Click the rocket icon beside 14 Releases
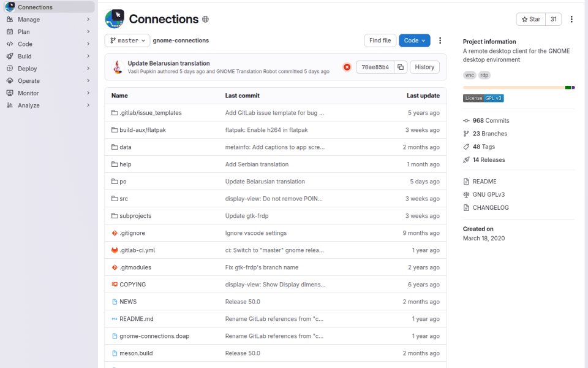Viewport: 588px width, 368px height. (x=466, y=160)
